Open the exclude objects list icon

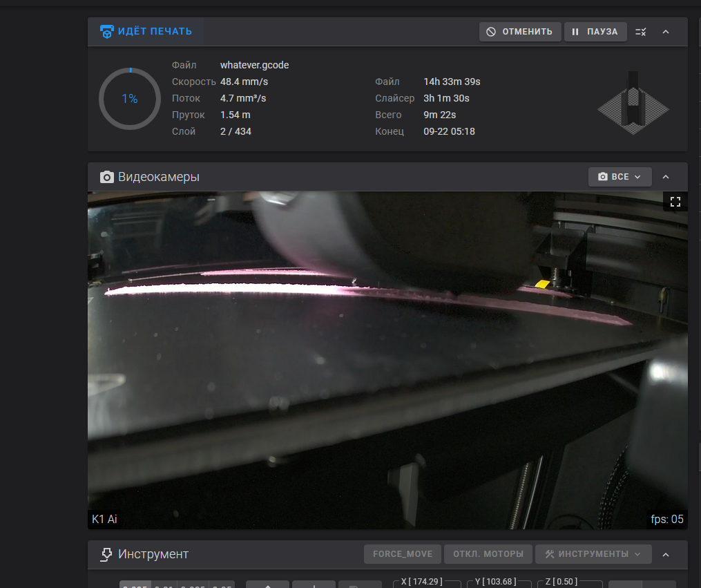pyautogui.click(x=640, y=32)
